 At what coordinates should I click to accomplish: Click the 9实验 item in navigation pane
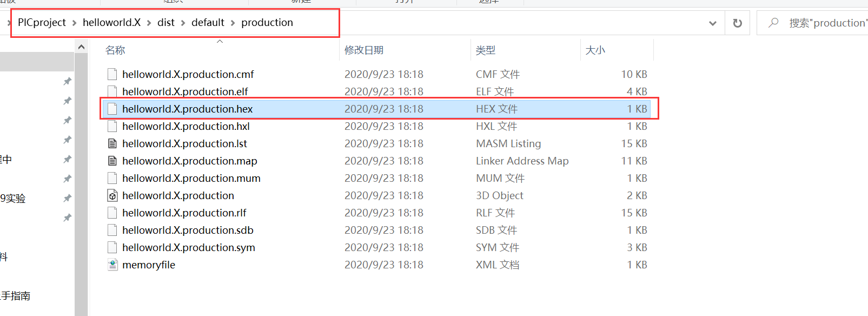[x=13, y=199]
